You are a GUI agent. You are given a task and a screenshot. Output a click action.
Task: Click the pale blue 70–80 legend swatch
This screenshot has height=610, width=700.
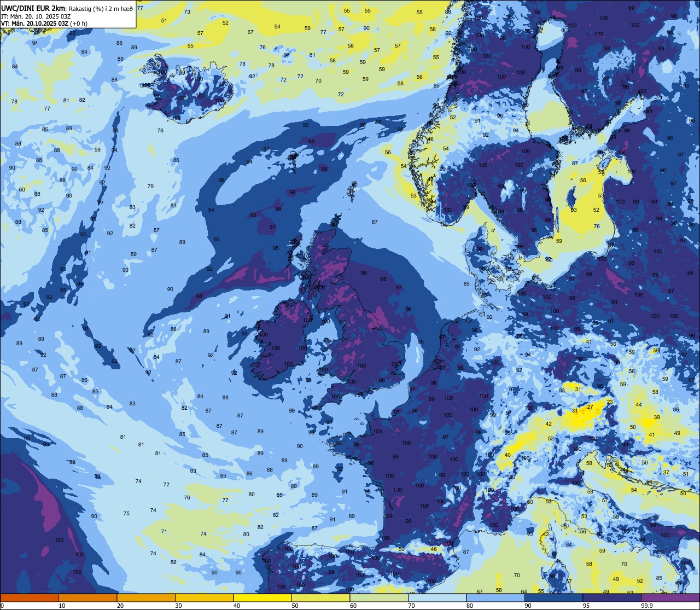point(437,598)
